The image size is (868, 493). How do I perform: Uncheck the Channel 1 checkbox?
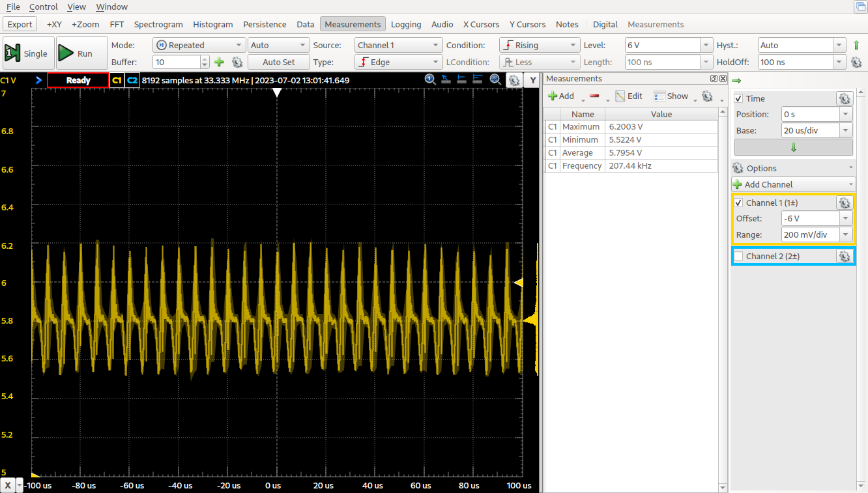(738, 203)
